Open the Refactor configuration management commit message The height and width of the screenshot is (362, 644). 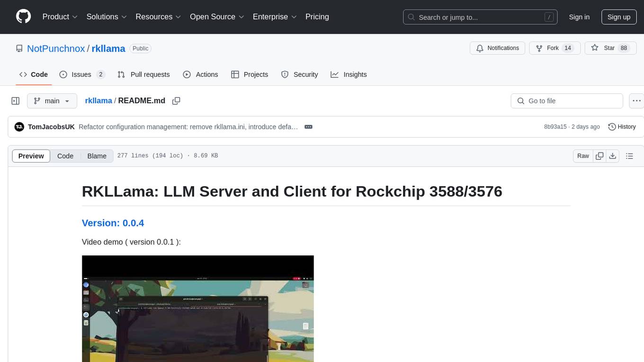(x=188, y=127)
